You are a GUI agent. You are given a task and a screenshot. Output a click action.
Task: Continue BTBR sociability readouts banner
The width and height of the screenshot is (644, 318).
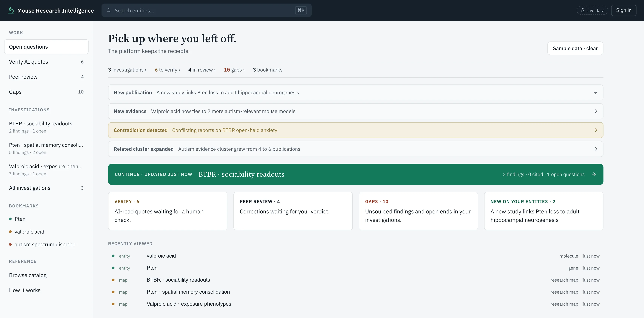pos(356,174)
